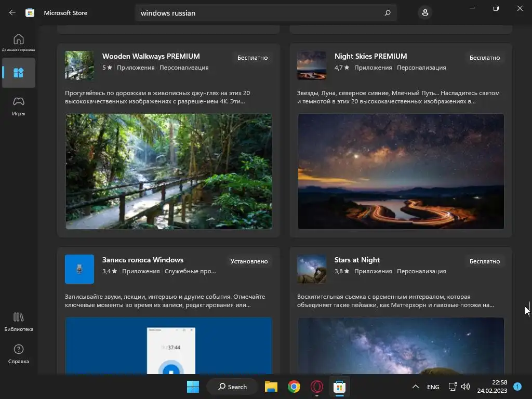Click Night Skies PREMIUM app icon

click(x=312, y=65)
